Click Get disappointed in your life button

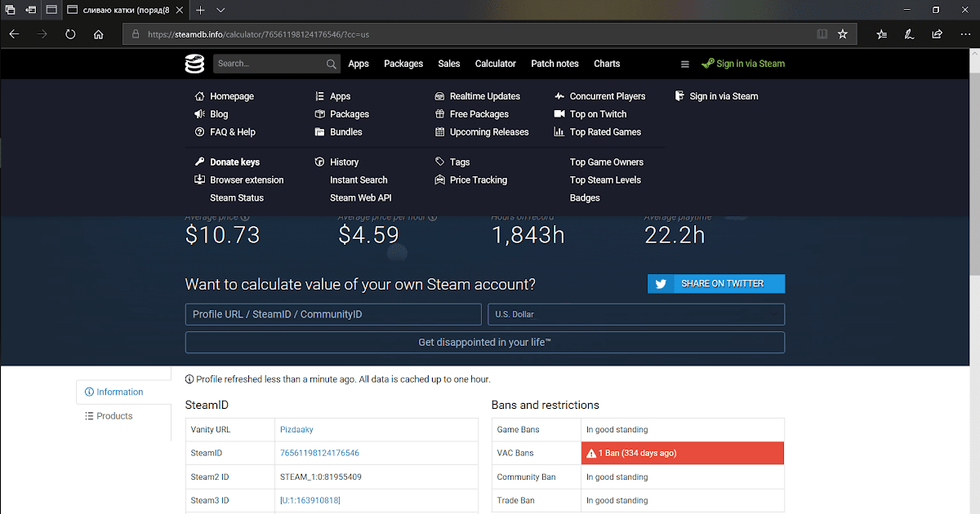(485, 343)
